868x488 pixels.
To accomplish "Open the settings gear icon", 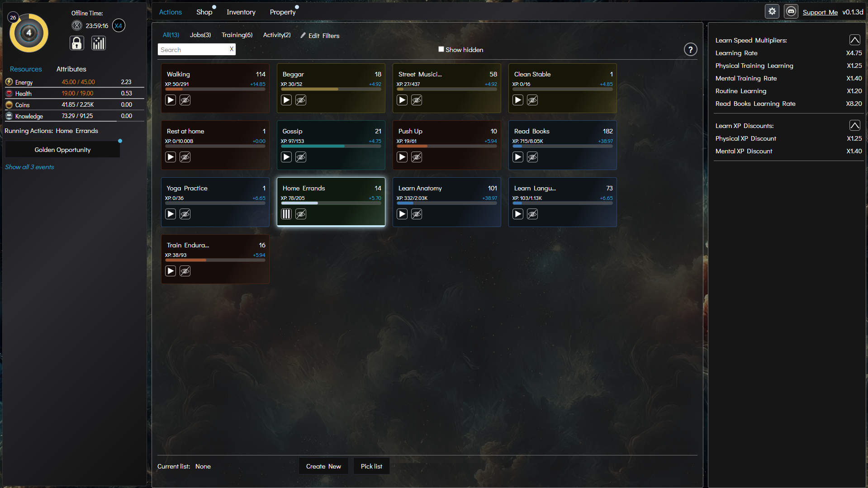I will (x=772, y=11).
